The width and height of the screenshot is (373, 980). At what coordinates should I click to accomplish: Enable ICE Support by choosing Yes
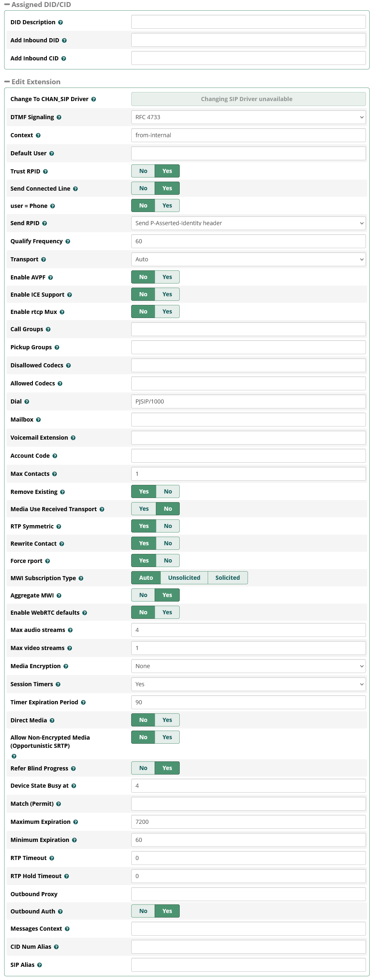(167, 295)
